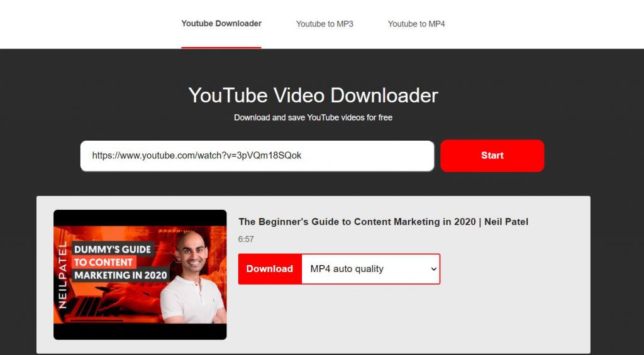The width and height of the screenshot is (644, 355).
Task: Click the 6:57 video duration label
Action: click(x=246, y=239)
